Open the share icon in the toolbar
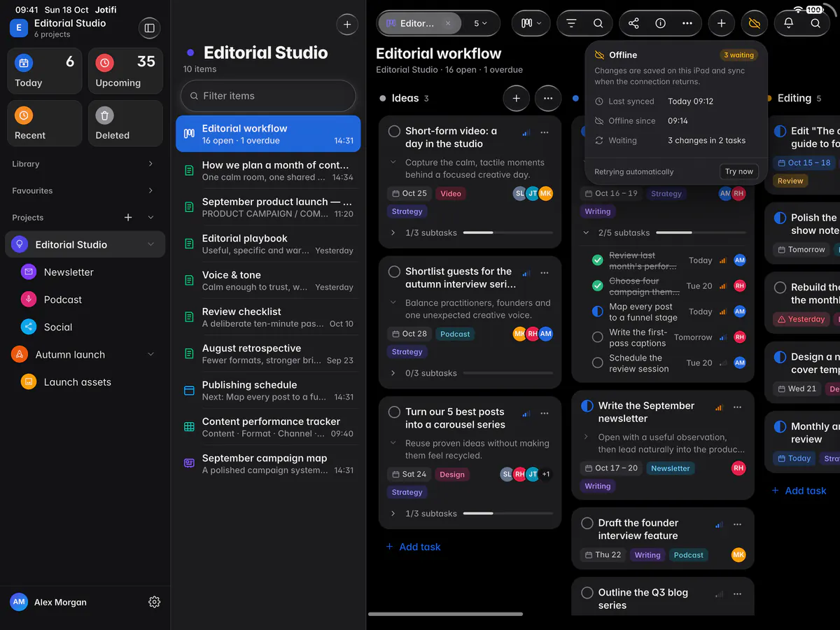 pyautogui.click(x=633, y=23)
